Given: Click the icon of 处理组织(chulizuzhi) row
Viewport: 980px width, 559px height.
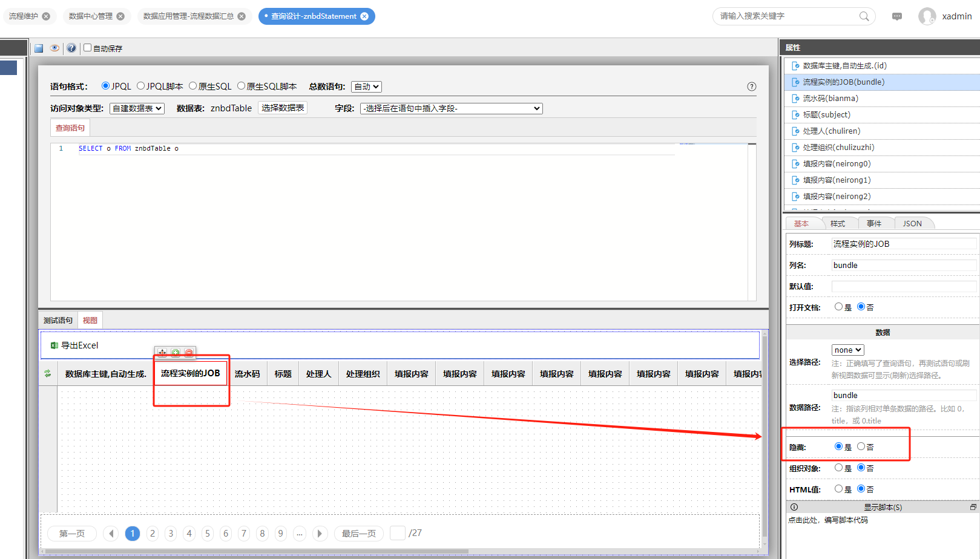Looking at the screenshot, I should [796, 148].
